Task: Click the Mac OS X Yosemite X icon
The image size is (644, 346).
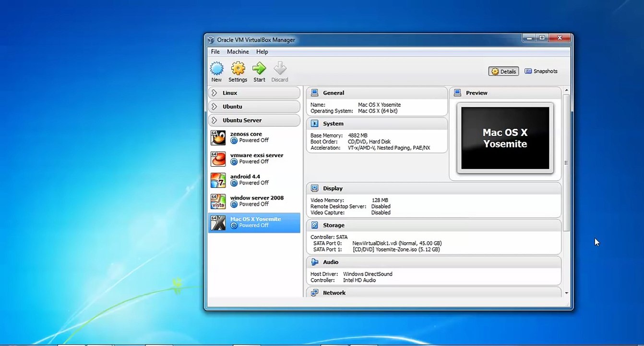Action: click(218, 222)
